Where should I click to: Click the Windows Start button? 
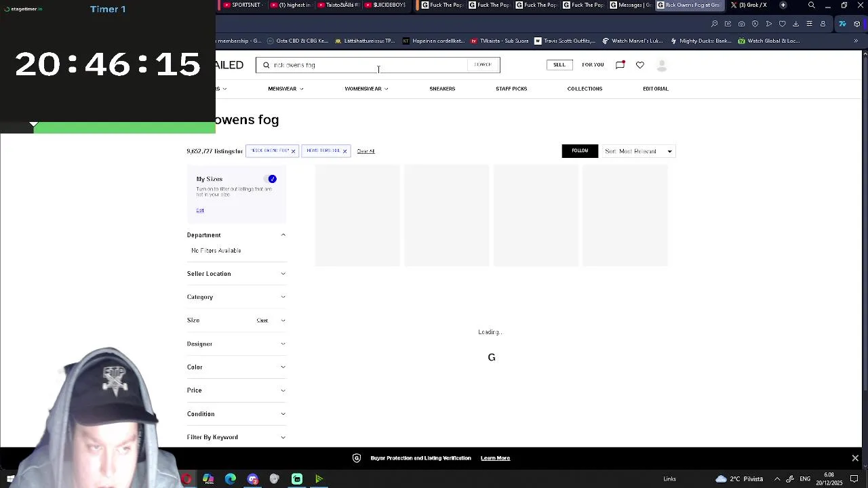click(x=10, y=479)
